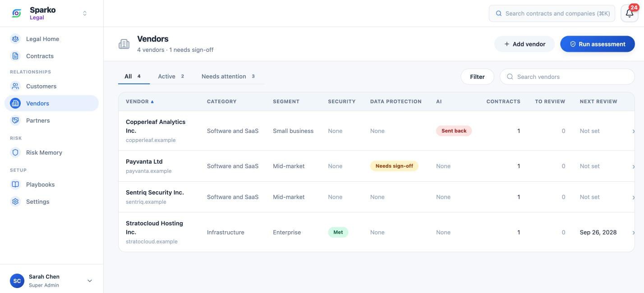Click the Met security badge

point(338,232)
